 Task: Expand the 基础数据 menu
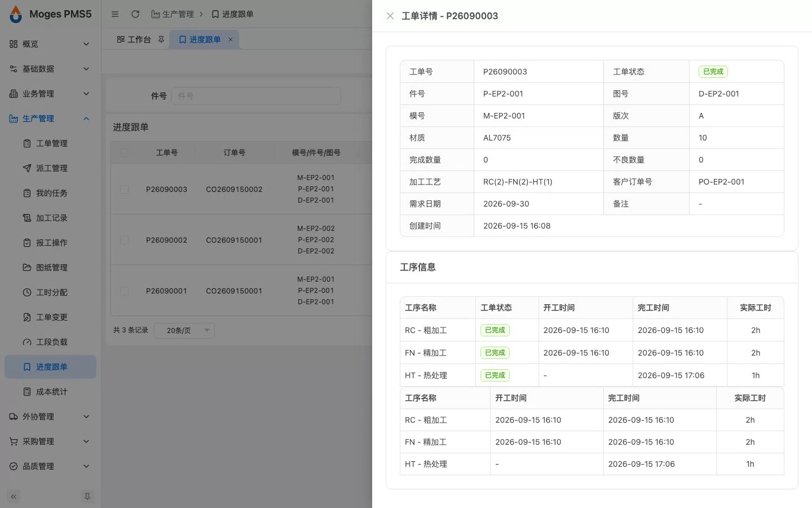pyautogui.click(x=50, y=69)
